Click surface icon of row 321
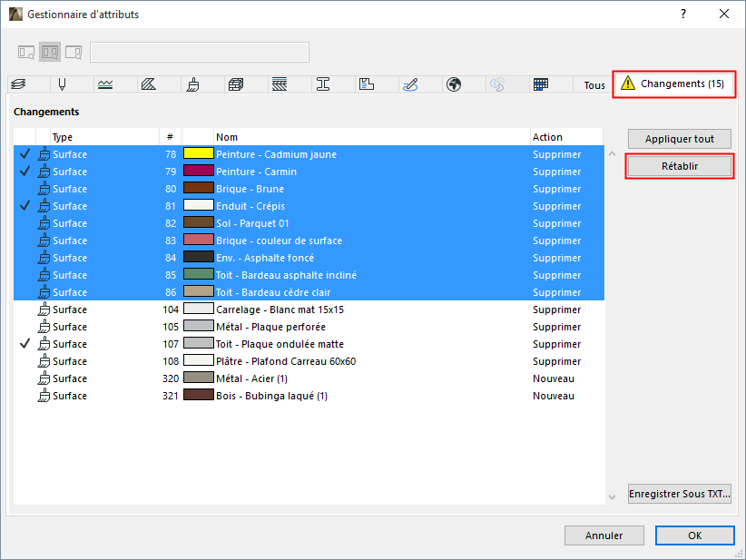 (44, 396)
